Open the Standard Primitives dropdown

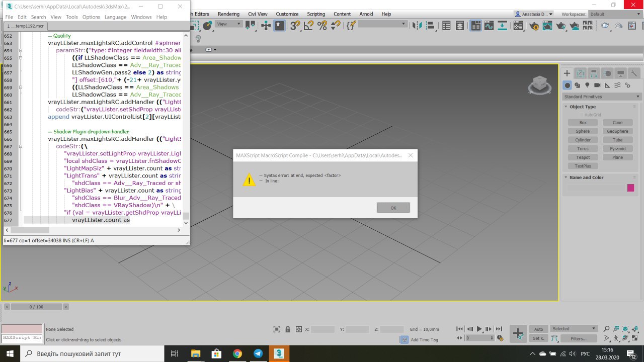(x=602, y=97)
